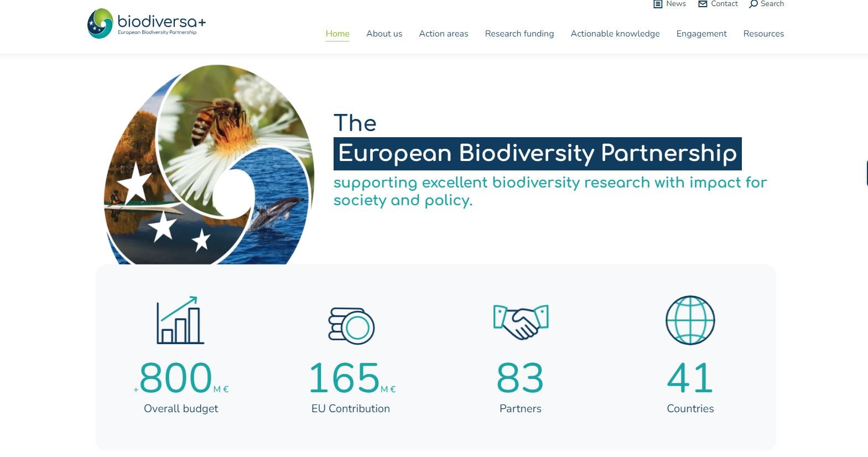Open the News icon in the top bar
This screenshot has height=457, width=868.
[658, 4]
